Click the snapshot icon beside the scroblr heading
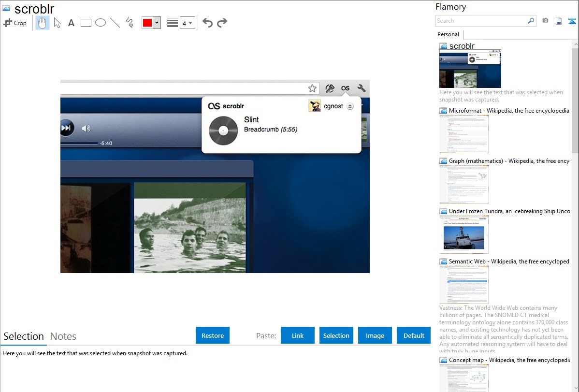This screenshot has width=579, height=392. [6, 8]
